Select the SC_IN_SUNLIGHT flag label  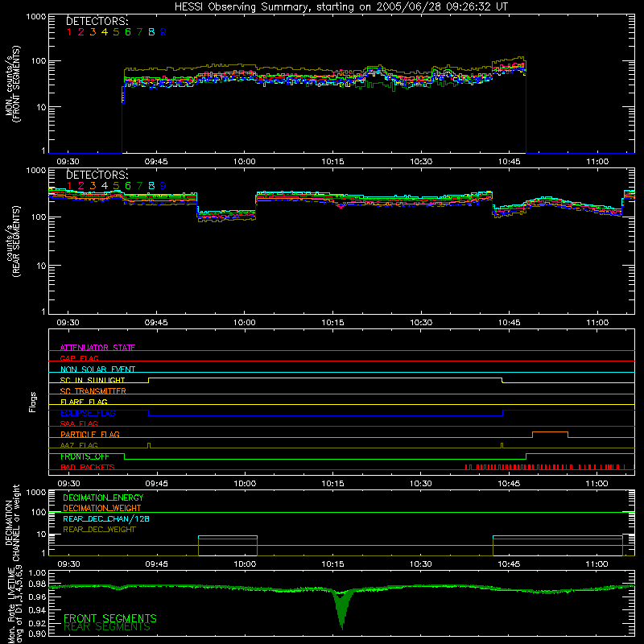click(x=93, y=380)
